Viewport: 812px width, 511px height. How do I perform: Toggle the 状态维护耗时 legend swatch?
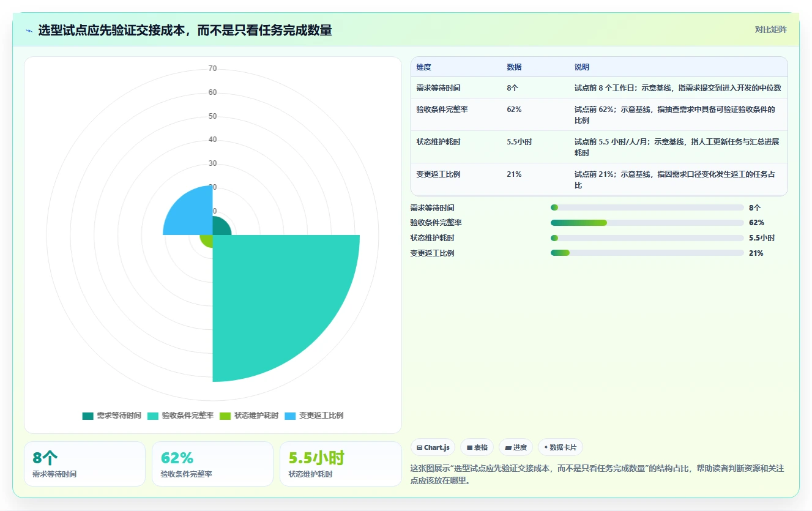tap(225, 416)
